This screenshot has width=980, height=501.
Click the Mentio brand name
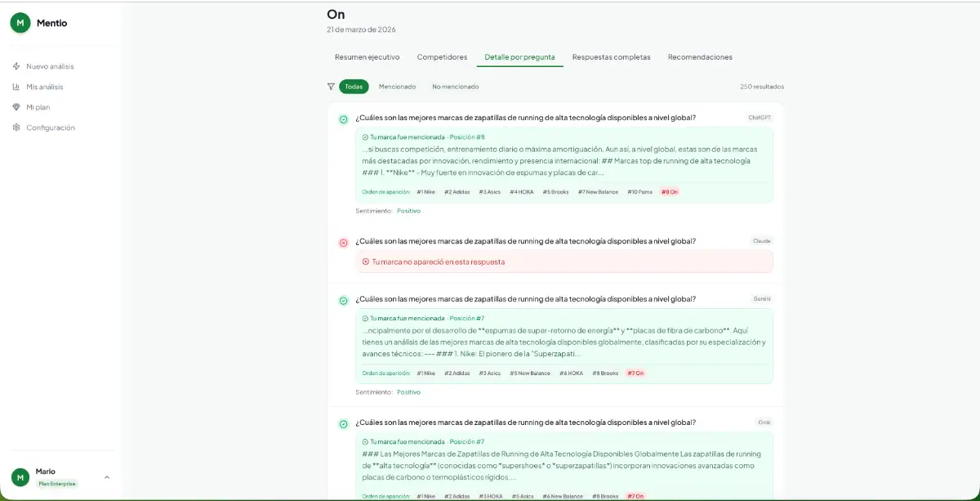pyautogui.click(x=52, y=23)
